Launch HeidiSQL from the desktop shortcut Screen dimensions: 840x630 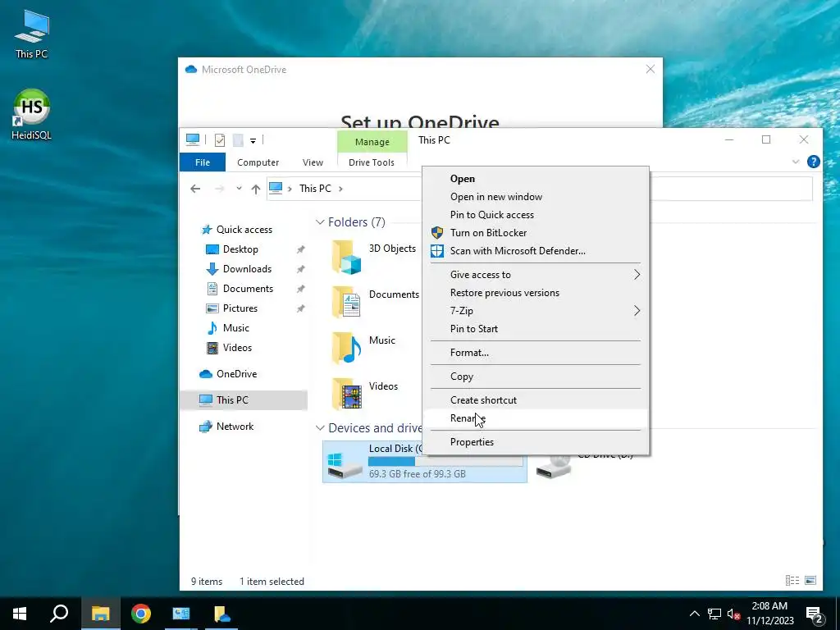pos(32,115)
